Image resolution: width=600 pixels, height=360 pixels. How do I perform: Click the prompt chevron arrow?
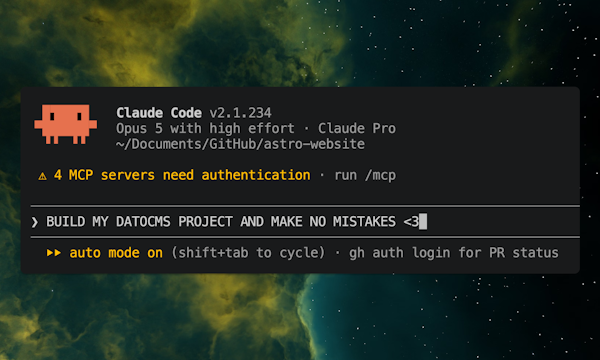pyautogui.click(x=35, y=222)
